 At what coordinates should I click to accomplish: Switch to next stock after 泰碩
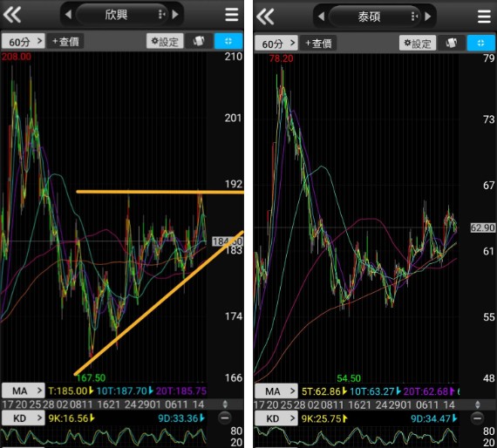click(x=427, y=17)
